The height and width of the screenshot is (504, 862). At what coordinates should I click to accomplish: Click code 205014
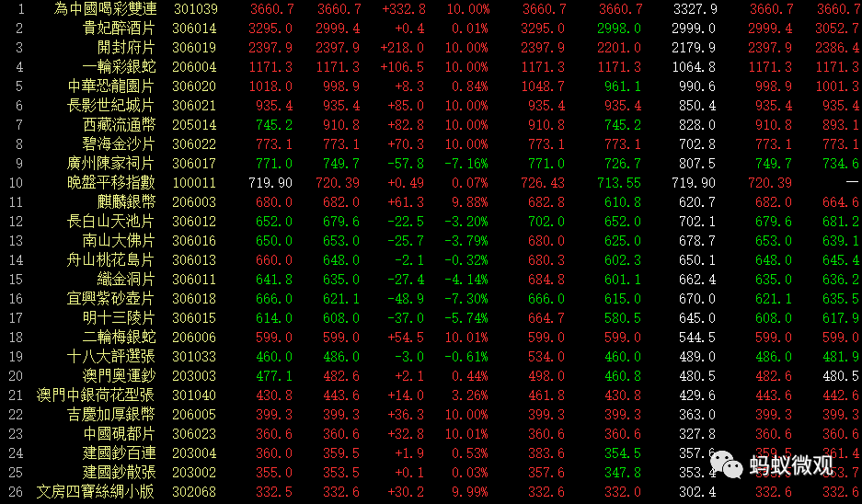coord(194,125)
